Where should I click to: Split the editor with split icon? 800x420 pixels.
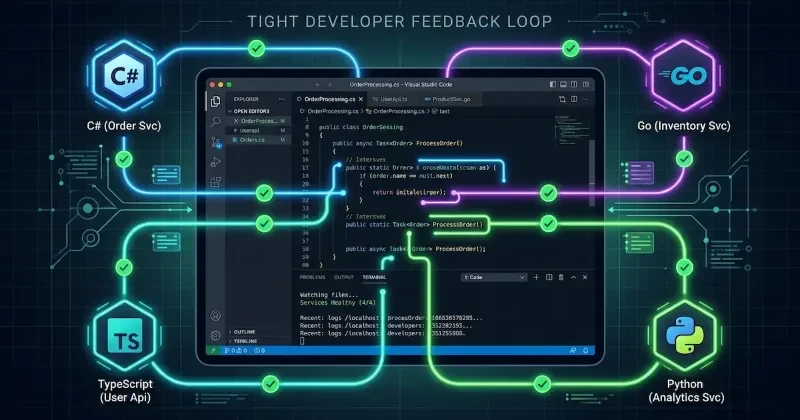(574, 99)
